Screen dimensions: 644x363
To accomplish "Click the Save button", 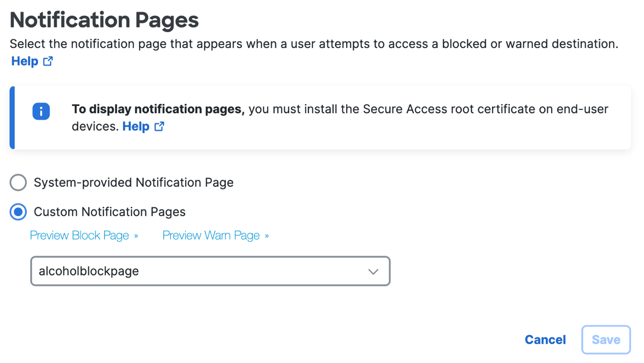I will coord(606,340).
